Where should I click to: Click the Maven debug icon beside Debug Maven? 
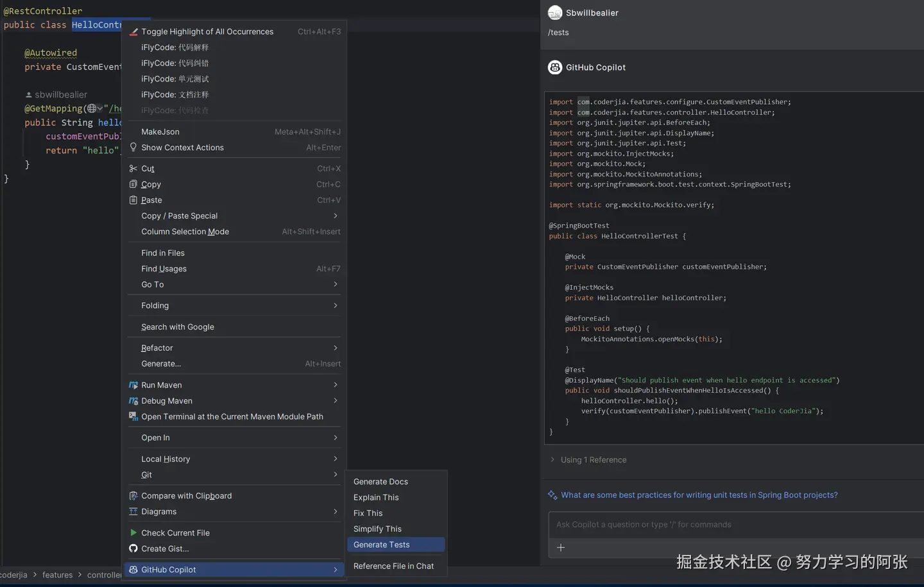[133, 401]
